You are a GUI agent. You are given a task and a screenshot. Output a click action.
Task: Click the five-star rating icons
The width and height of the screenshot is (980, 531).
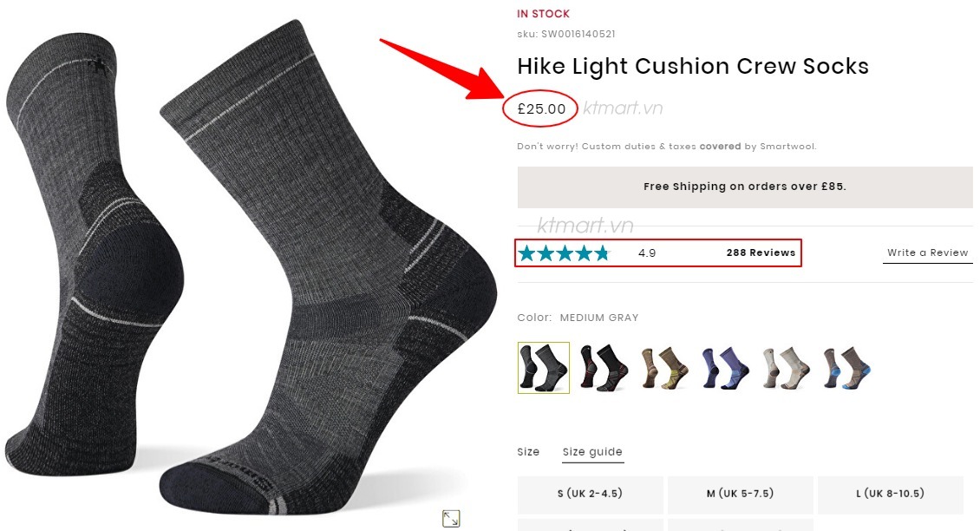[x=564, y=253]
